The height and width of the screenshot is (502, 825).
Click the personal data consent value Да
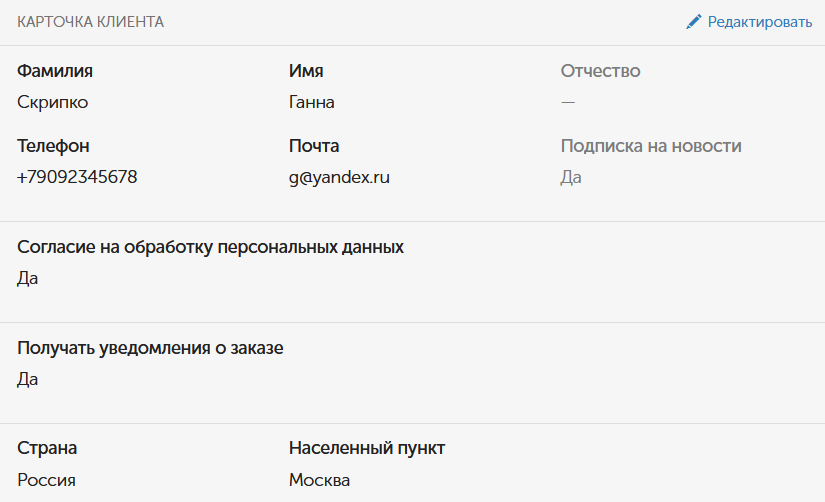[28, 278]
